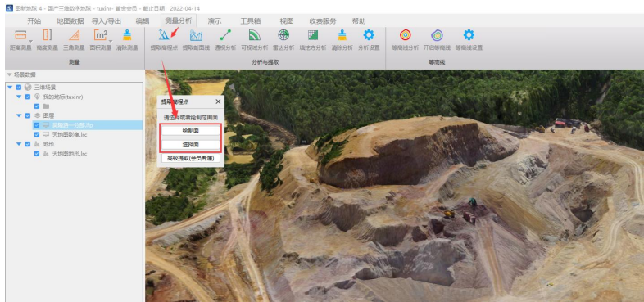Open the 地图数据 ribbon tab
Screen dimensions: 644x302
pyautogui.click(x=70, y=21)
